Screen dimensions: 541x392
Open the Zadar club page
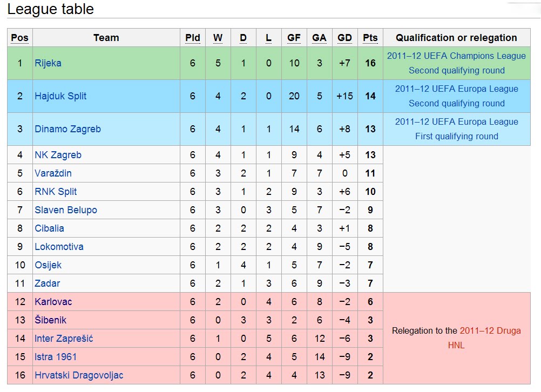(x=48, y=283)
